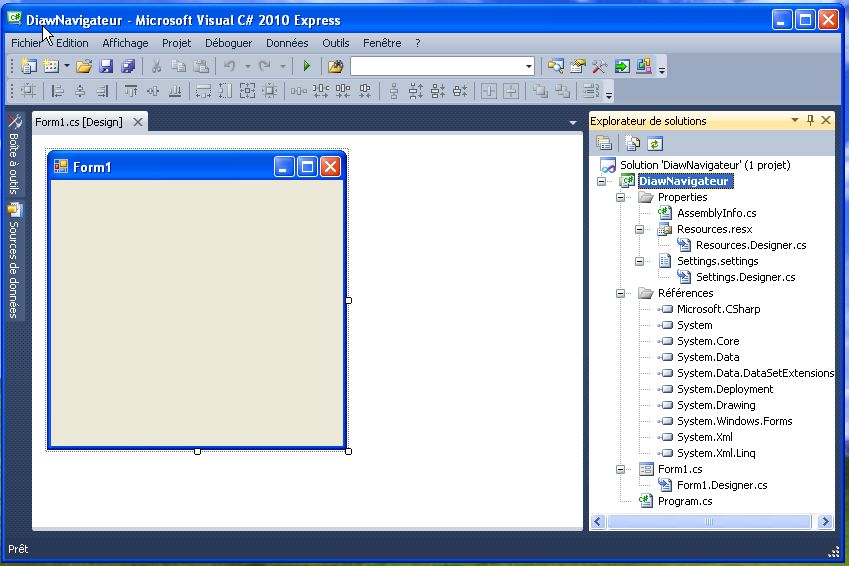Click the Find in Files icon
Image resolution: width=849 pixels, height=566 pixels.
point(335,66)
